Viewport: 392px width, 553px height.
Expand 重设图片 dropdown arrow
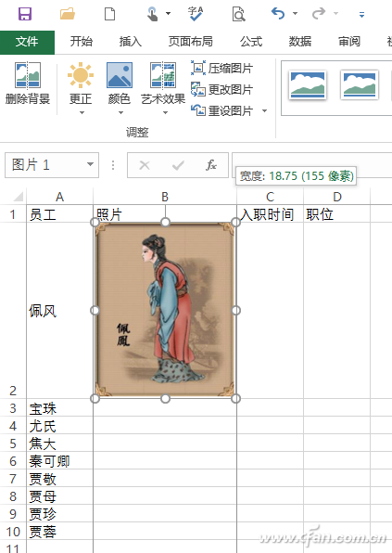[264, 111]
